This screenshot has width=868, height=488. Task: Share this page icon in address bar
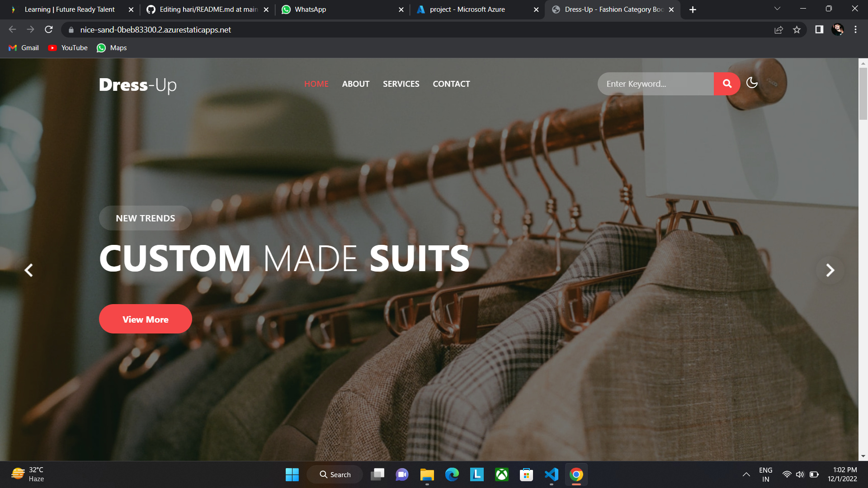tap(778, 30)
